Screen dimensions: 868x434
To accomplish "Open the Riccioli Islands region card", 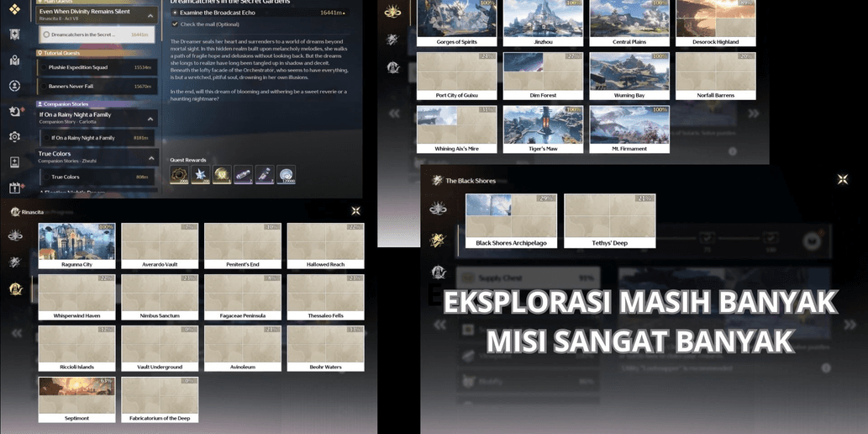I will 77,349.
